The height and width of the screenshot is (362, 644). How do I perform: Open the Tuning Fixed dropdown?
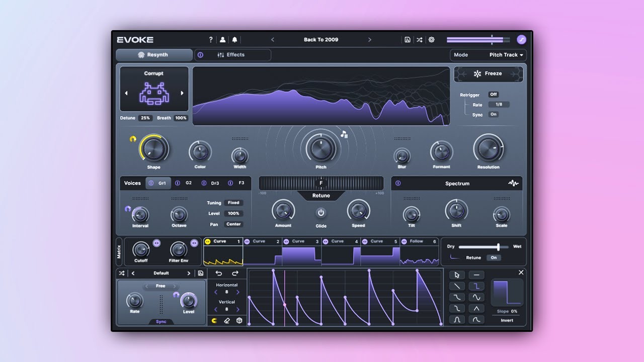point(233,203)
